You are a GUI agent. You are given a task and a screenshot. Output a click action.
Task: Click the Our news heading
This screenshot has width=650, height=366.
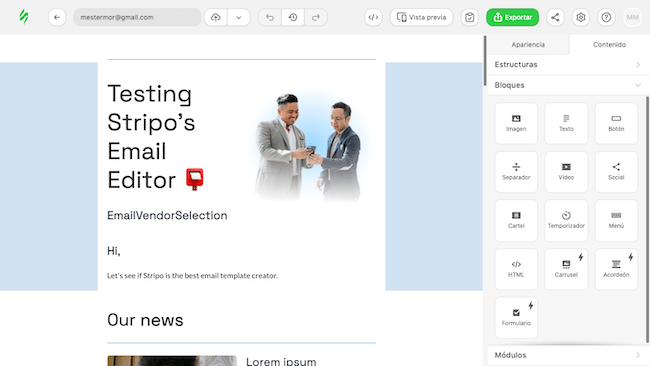(145, 320)
